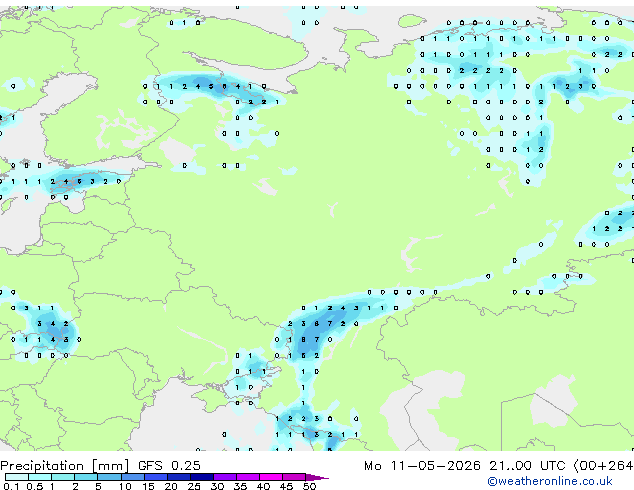Select the 30–35 mm purple legend swatch
This screenshot has height=490, width=634.
(225, 477)
